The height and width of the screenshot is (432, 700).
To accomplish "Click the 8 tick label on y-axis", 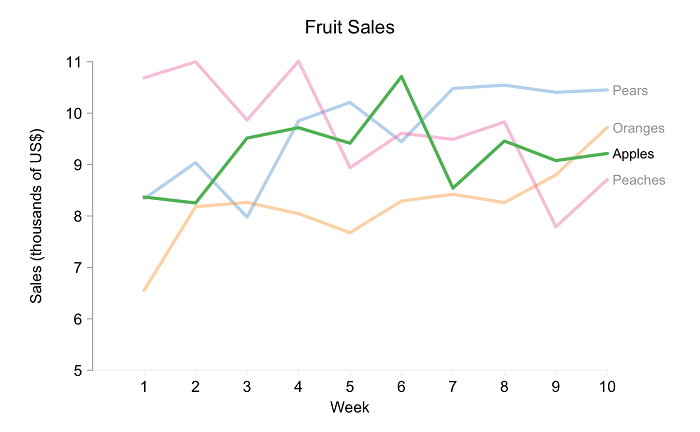I will (x=76, y=216).
